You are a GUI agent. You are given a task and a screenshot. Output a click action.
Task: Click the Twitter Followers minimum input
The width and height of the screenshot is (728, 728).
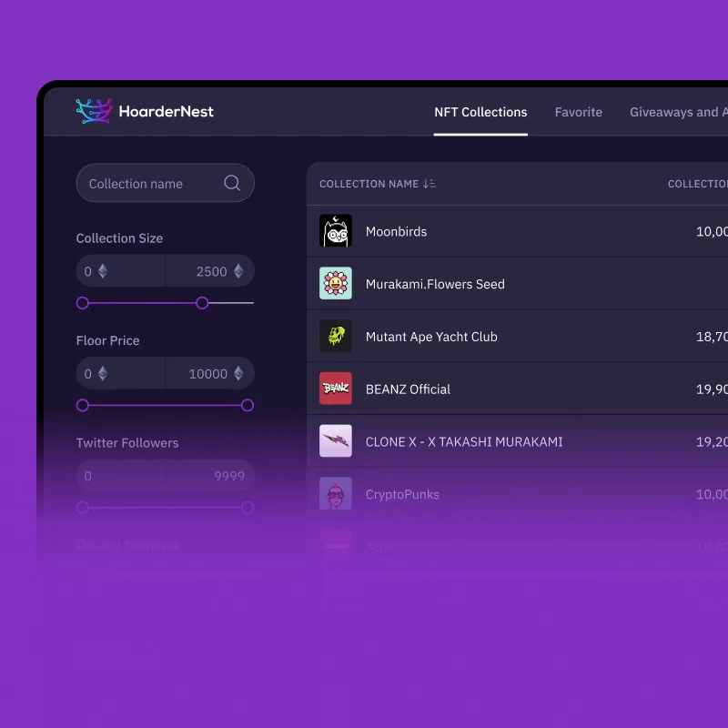[x=121, y=475]
